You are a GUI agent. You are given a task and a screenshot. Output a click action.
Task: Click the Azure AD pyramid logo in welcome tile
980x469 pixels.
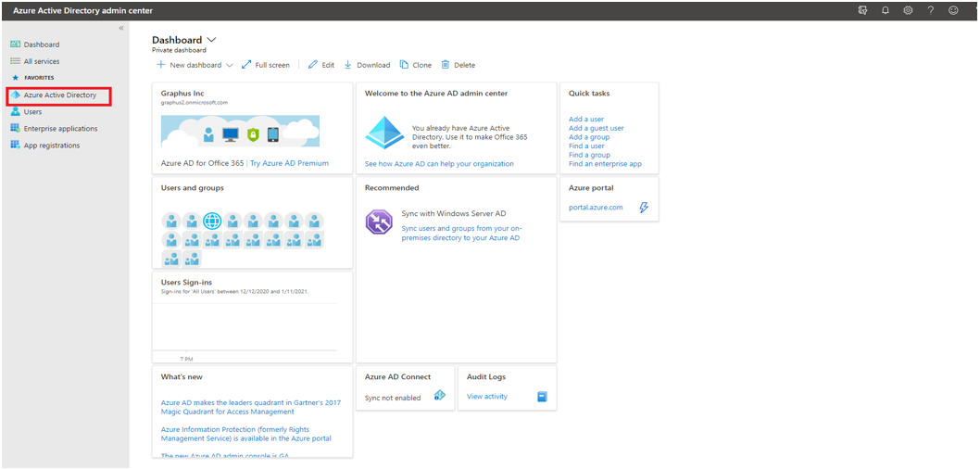385,132
